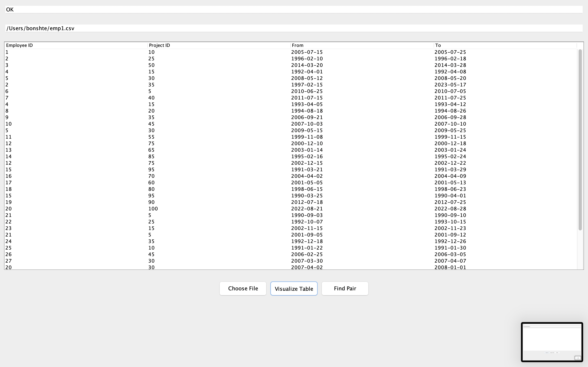
Task: Select the row with To date 2023-05-17
Action: point(146,84)
